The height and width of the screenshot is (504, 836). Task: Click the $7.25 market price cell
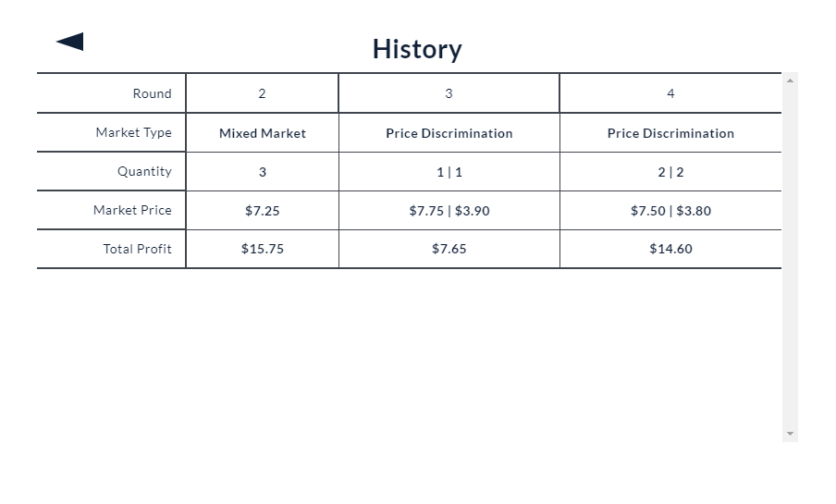tap(263, 211)
